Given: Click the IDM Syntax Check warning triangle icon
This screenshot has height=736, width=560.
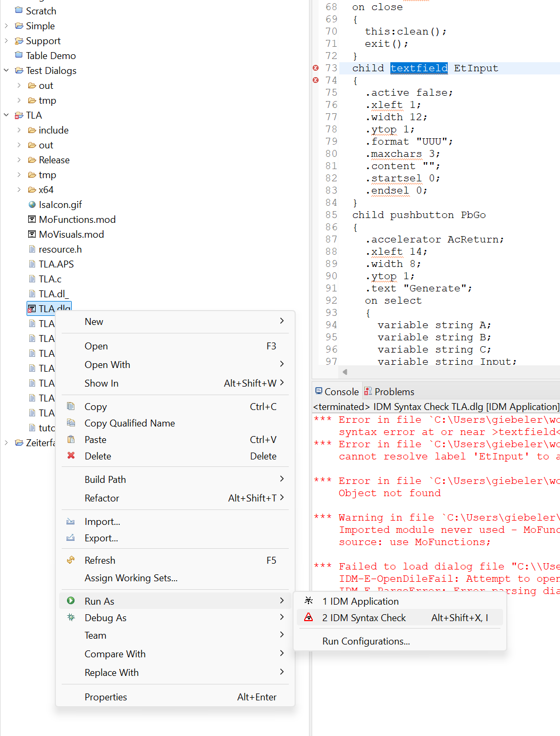Looking at the screenshot, I should pos(308,617).
